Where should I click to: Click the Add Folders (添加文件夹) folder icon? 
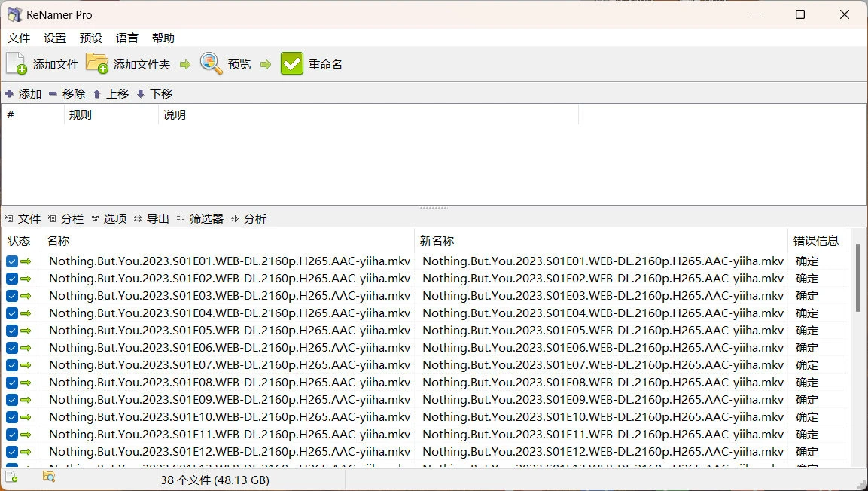[97, 64]
